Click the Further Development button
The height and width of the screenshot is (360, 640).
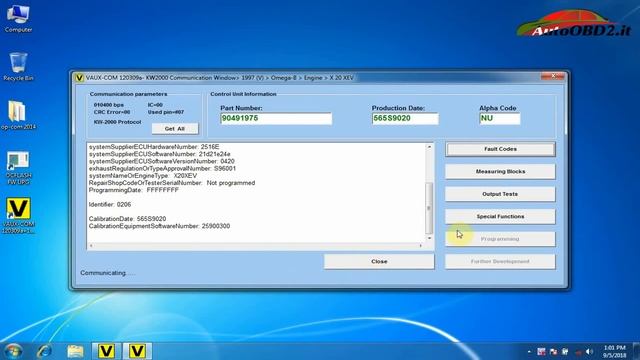tap(500, 261)
